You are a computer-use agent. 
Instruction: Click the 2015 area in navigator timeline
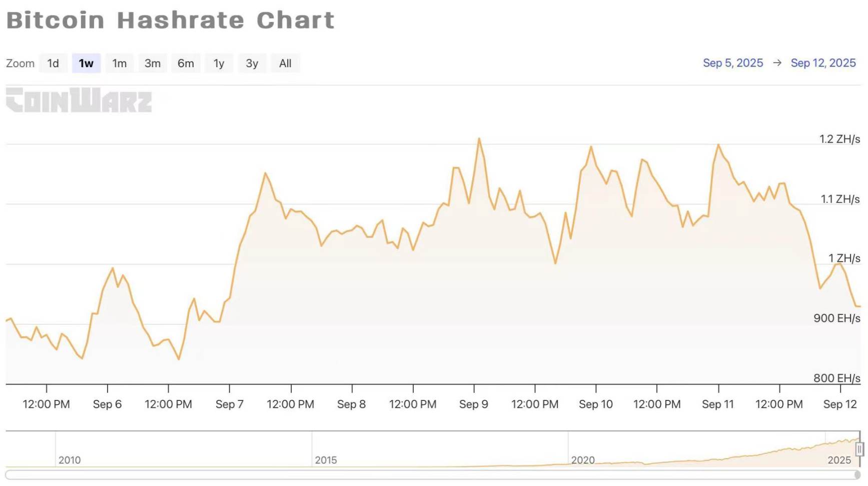coord(326,459)
